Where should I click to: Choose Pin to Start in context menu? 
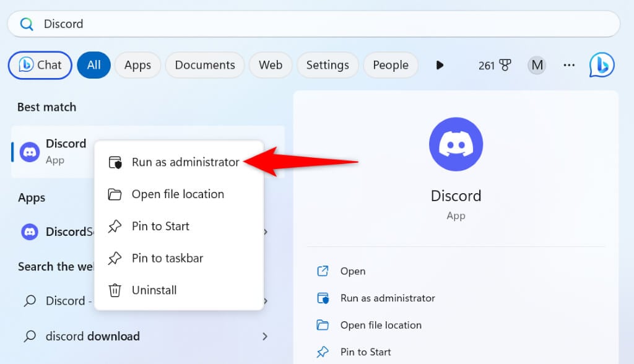pyautogui.click(x=179, y=226)
